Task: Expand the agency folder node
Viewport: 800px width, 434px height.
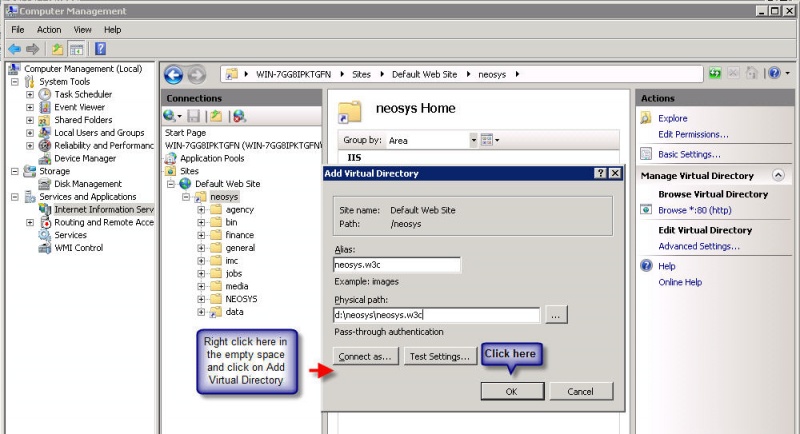Action: point(201,210)
